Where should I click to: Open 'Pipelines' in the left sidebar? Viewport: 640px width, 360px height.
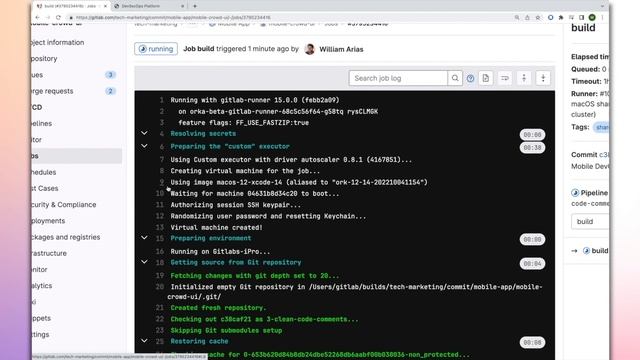click(41, 124)
